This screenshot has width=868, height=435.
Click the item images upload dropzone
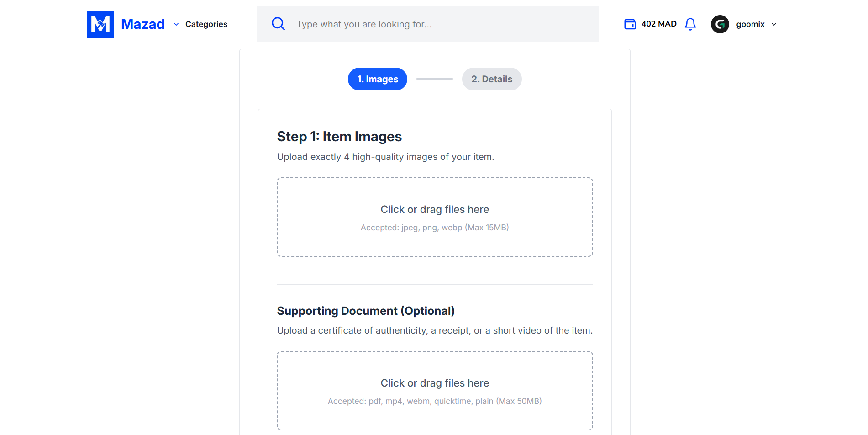point(435,217)
